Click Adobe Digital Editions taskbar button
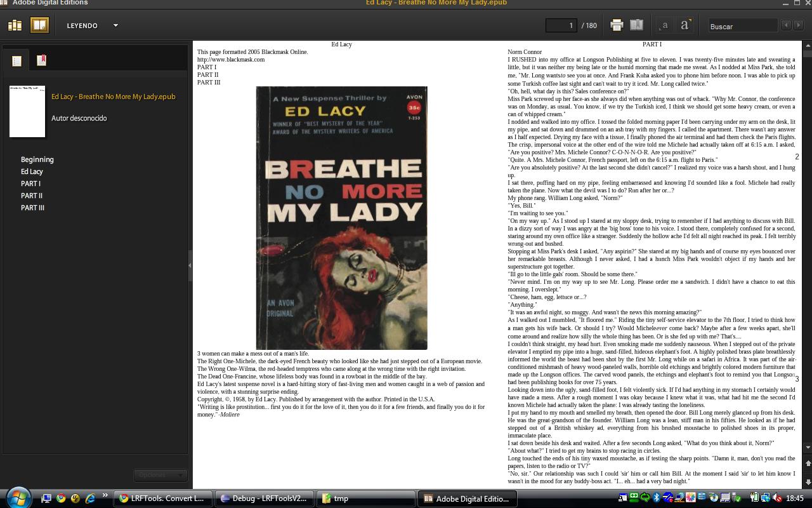Viewport: 812px width, 508px height. pyautogui.click(x=468, y=498)
